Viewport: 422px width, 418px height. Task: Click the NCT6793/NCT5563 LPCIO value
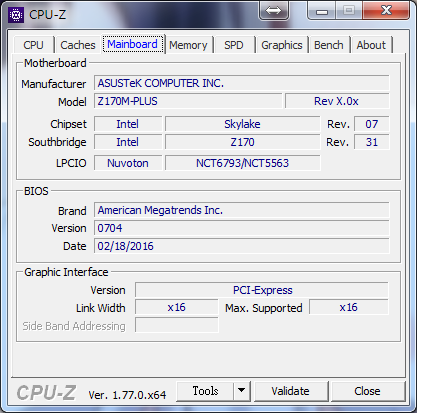(x=242, y=163)
